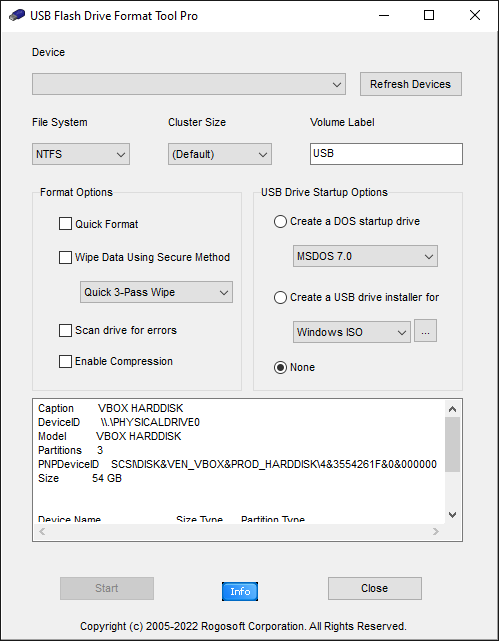
Task: Click the info box scroll down arrow
Action: [452, 515]
